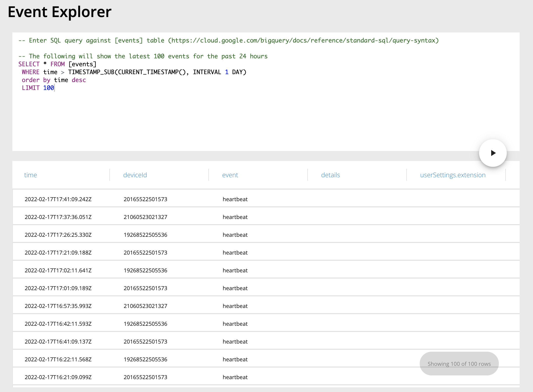Click the BigQuery docs URL comment line
This screenshot has width=533, height=392.
(x=229, y=41)
